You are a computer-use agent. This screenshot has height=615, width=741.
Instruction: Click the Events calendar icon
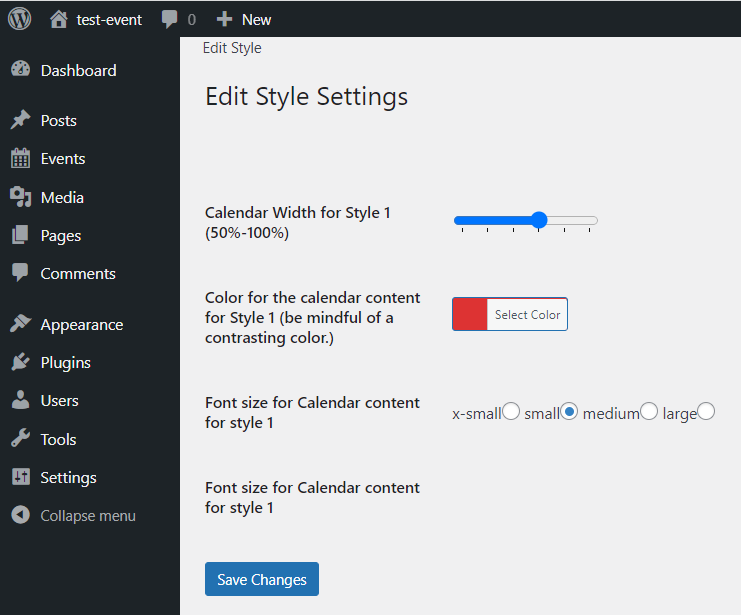(20, 158)
